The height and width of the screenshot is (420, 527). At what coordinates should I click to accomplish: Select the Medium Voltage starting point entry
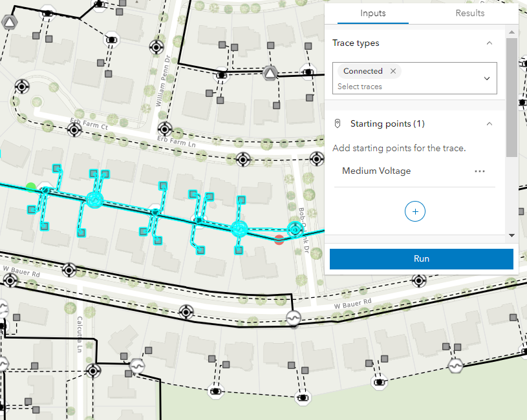click(376, 171)
